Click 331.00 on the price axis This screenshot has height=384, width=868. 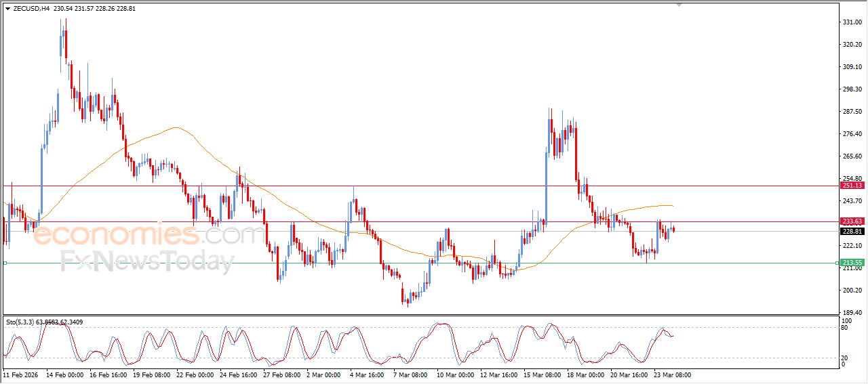[852, 22]
